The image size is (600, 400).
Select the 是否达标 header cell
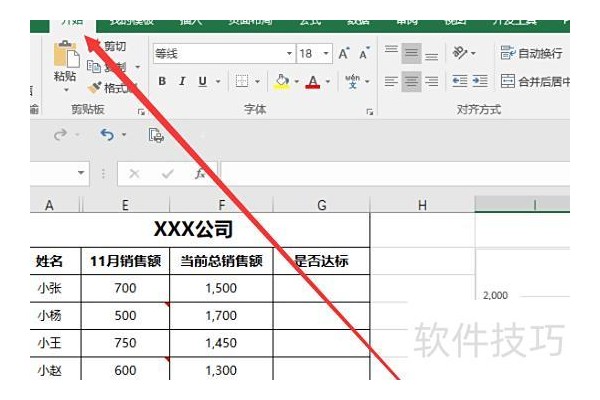click(x=322, y=261)
